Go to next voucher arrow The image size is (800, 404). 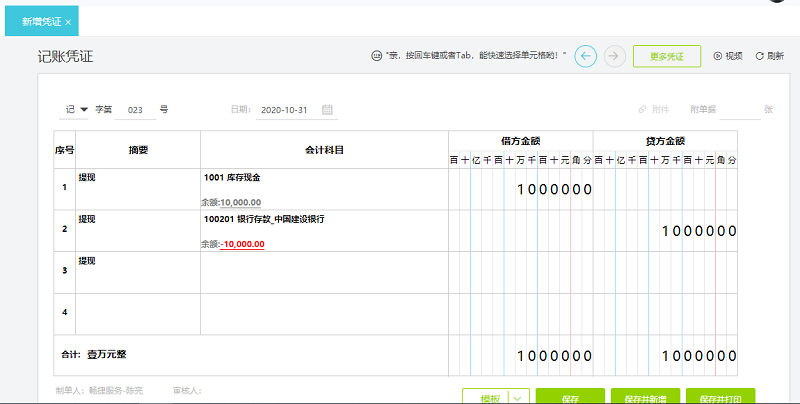(614, 56)
